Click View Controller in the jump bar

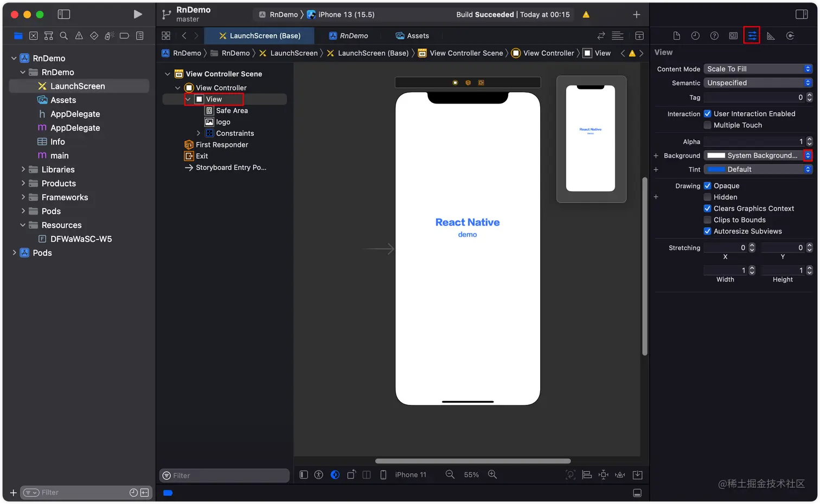tap(543, 53)
